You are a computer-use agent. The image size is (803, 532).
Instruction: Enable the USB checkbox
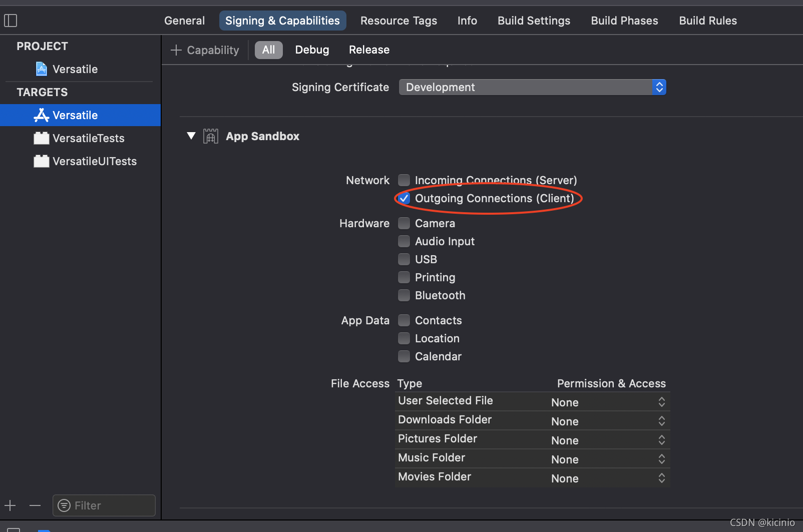coord(404,259)
